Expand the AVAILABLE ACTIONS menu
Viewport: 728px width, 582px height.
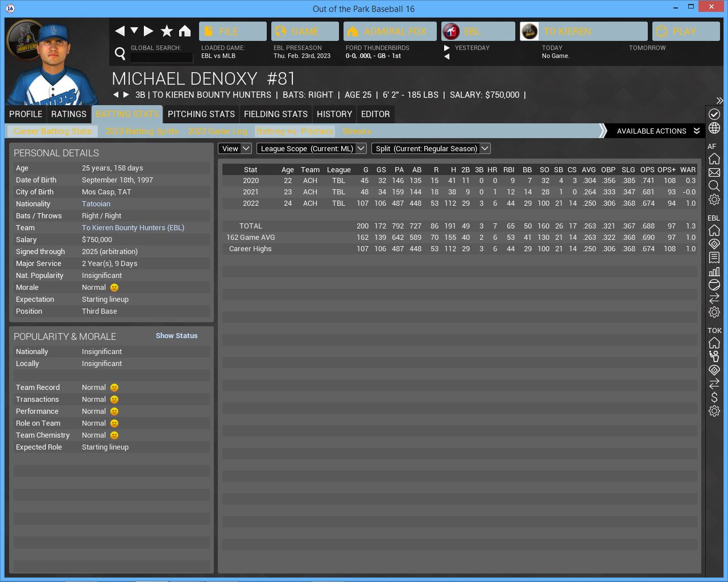point(657,131)
